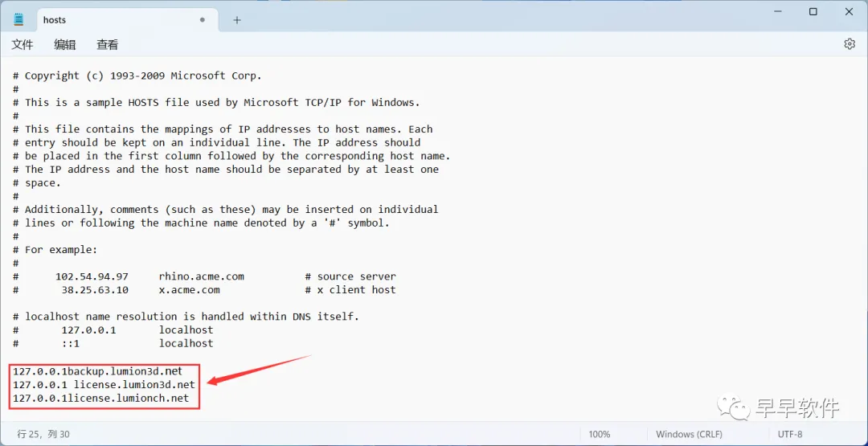Click the '# For example:' line
The image size is (868, 446).
click(x=55, y=250)
